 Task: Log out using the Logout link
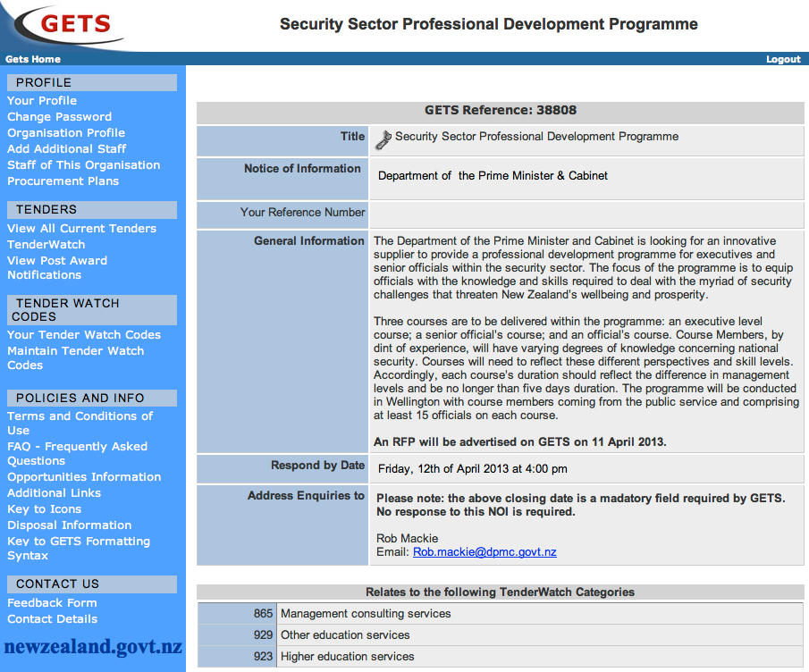tap(783, 59)
